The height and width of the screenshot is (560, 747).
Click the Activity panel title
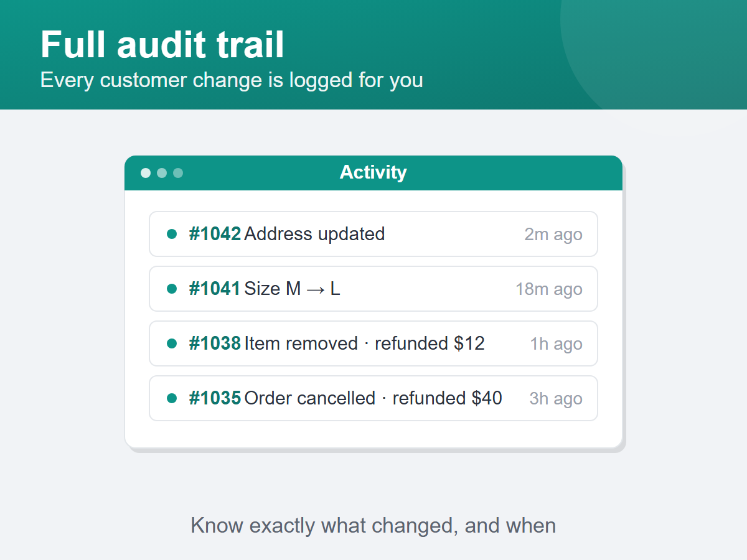[x=374, y=172]
